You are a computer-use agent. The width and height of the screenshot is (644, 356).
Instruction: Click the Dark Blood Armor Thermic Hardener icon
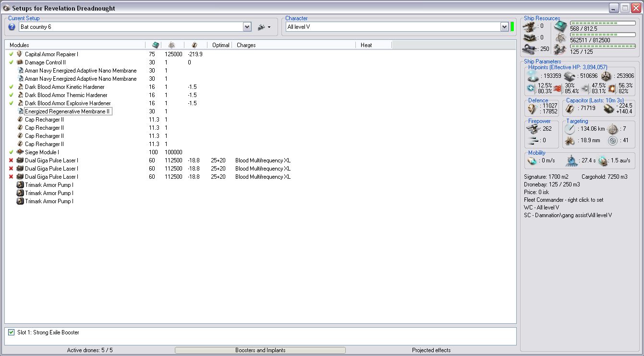[x=20, y=95]
